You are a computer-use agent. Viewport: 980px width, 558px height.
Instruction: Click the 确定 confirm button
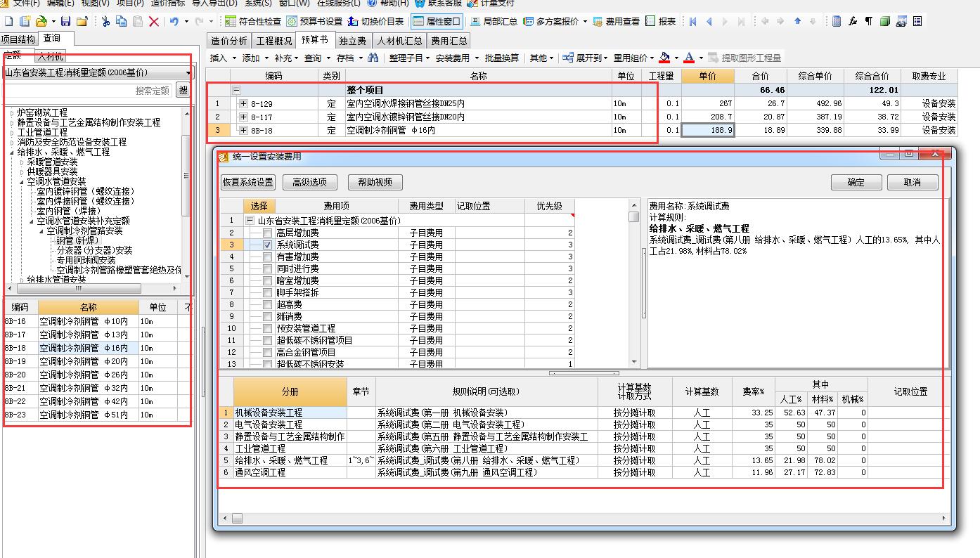(856, 182)
